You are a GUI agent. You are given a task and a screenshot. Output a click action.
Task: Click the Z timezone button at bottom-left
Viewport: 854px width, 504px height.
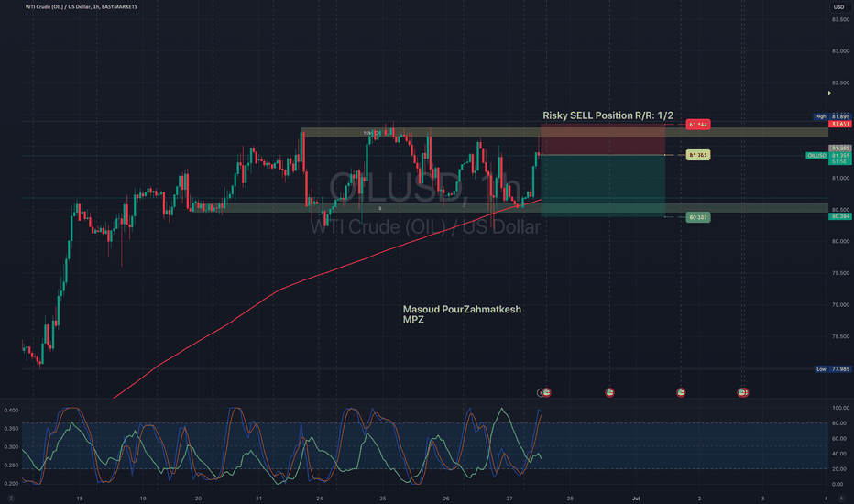11,498
